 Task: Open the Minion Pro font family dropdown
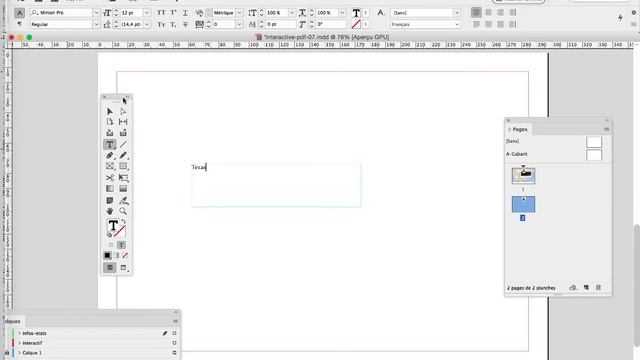(96, 13)
